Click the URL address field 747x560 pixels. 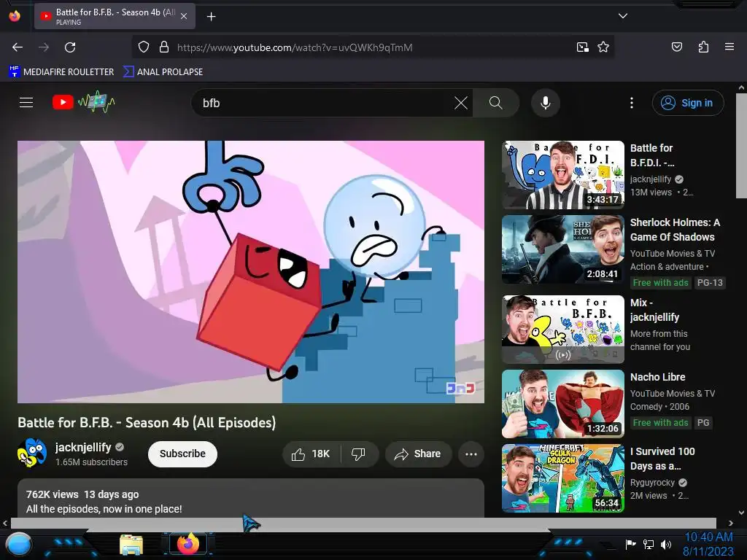tap(371, 47)
